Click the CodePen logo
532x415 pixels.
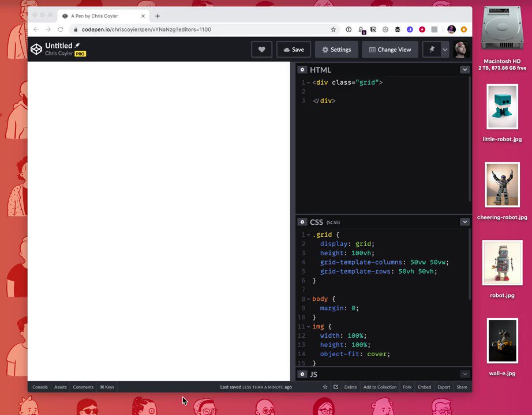pos(36,49)
